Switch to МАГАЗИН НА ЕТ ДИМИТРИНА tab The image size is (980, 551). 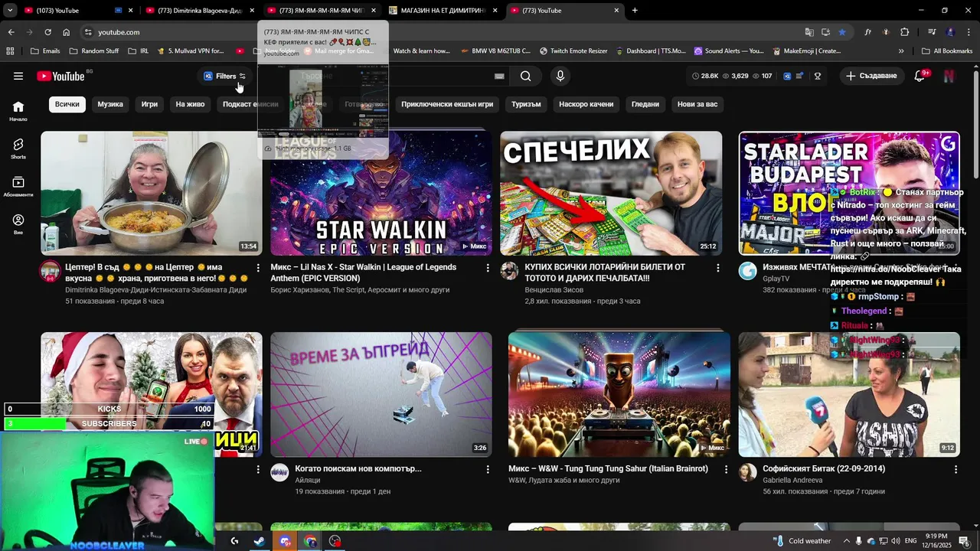coord(443,10)
